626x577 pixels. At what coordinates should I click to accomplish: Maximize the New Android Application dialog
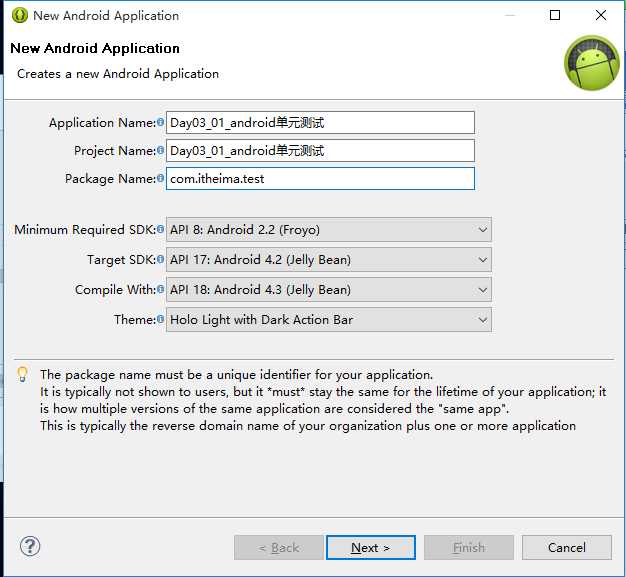tap(555, 15)
